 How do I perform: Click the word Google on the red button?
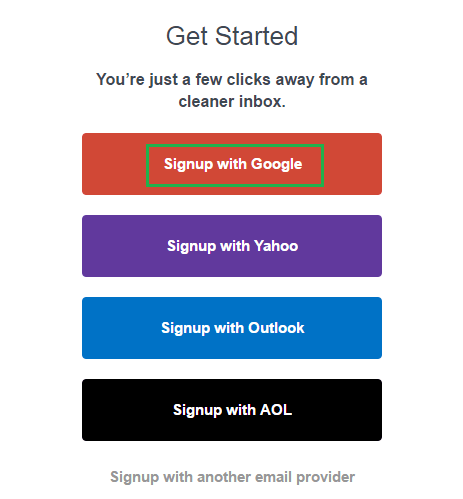[276, 165]
